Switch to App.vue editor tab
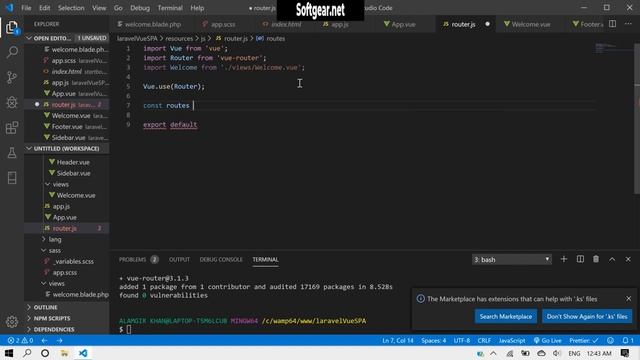Image resolution: width=640 pixels, height=360 pixels. pyautogui.click(x=403, y=24)
